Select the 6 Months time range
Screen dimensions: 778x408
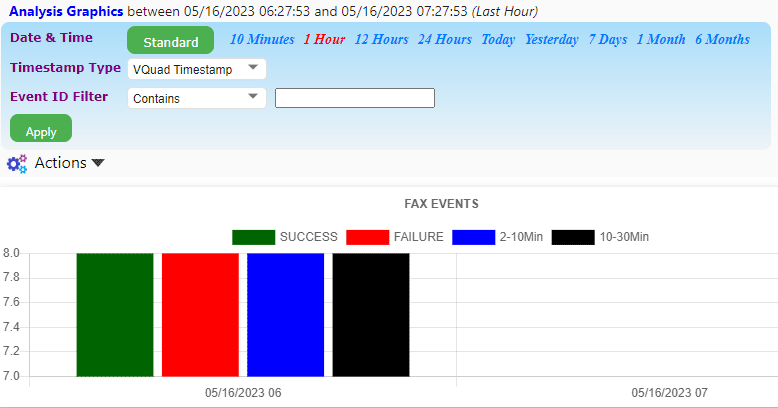722,40
